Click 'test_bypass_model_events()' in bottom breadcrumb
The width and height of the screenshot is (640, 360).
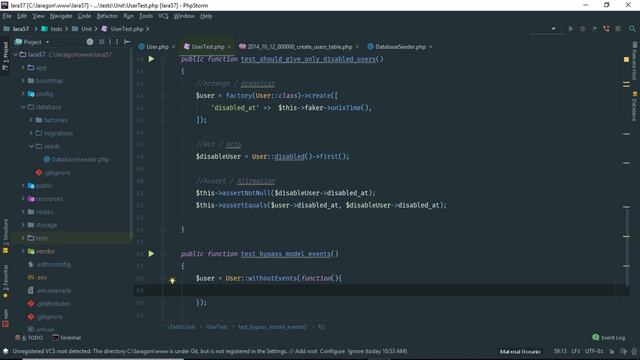click(272, 327)
